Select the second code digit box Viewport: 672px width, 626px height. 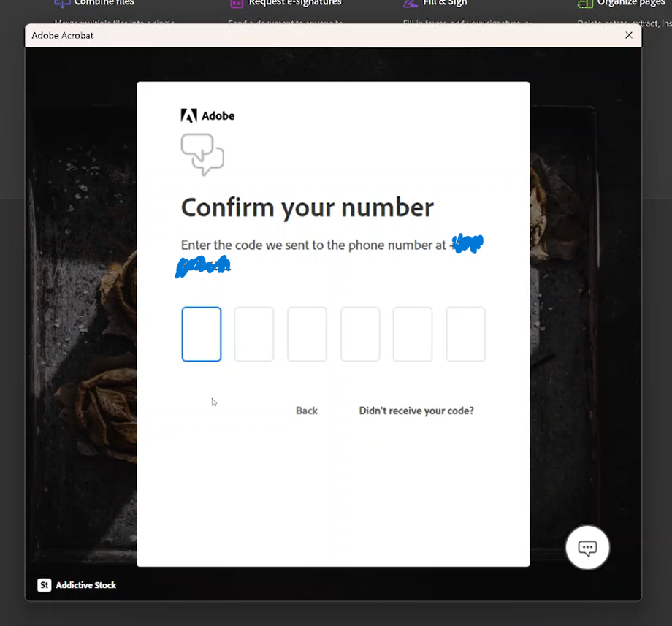253,335
